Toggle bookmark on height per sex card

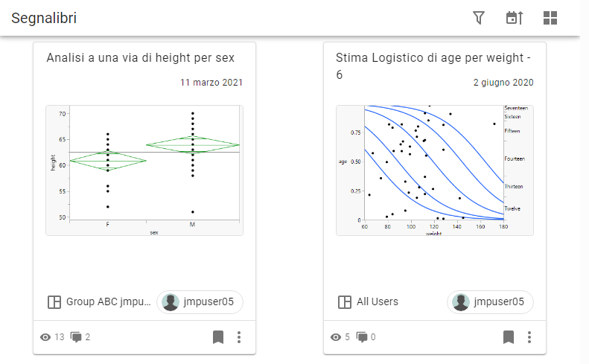point(218,337)
